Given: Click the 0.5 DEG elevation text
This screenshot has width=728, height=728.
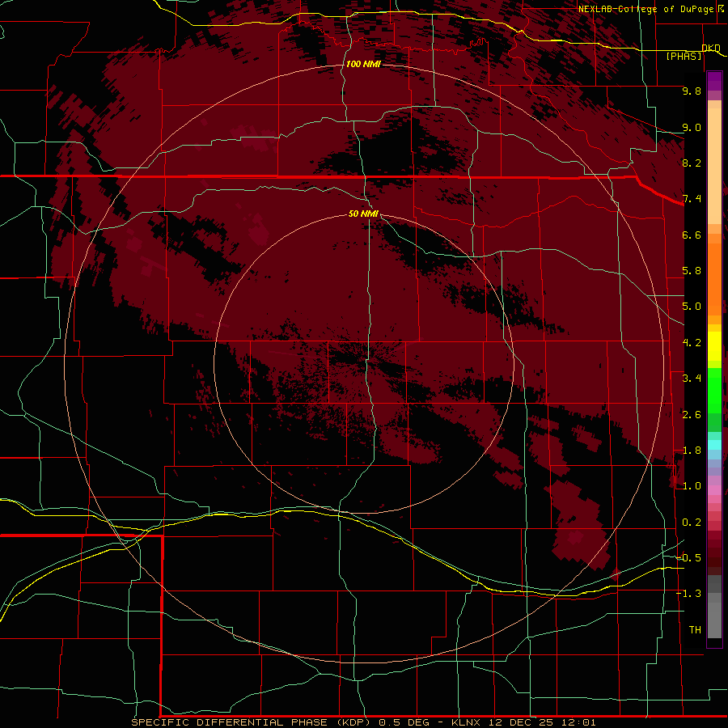Looking at the screenshot, I should 405,722.
